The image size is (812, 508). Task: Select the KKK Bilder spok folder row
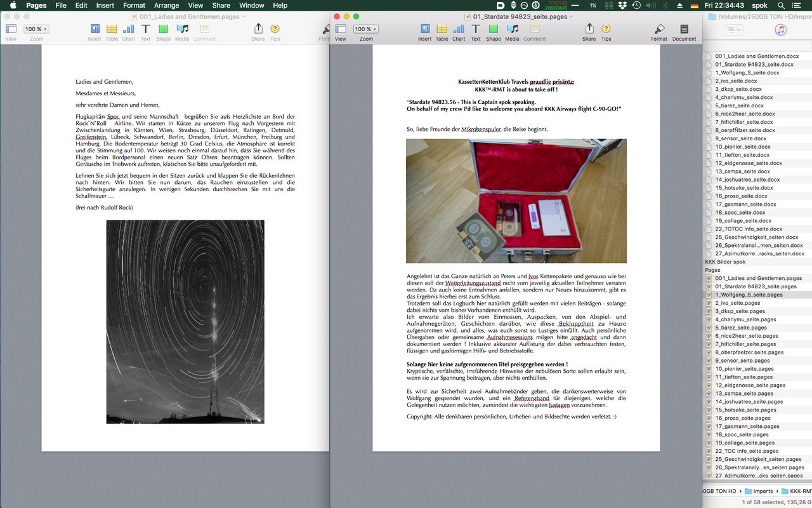pos(757,262)
